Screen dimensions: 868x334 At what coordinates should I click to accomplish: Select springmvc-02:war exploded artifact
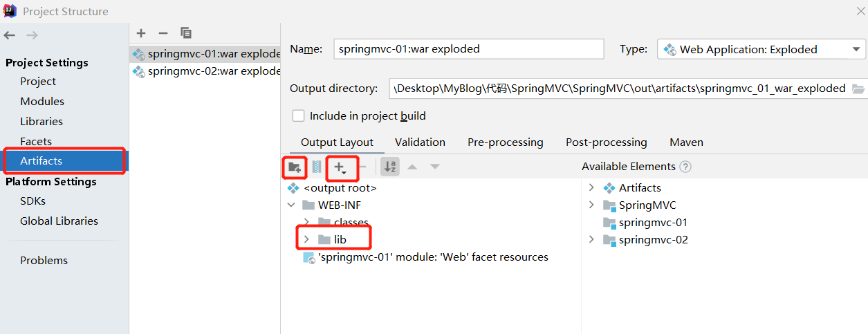tap(205, 71)
